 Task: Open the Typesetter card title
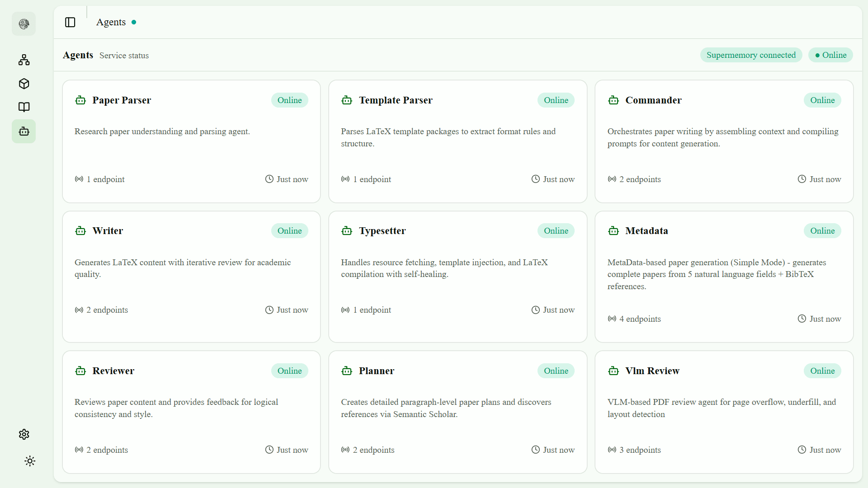pos(382,231)
